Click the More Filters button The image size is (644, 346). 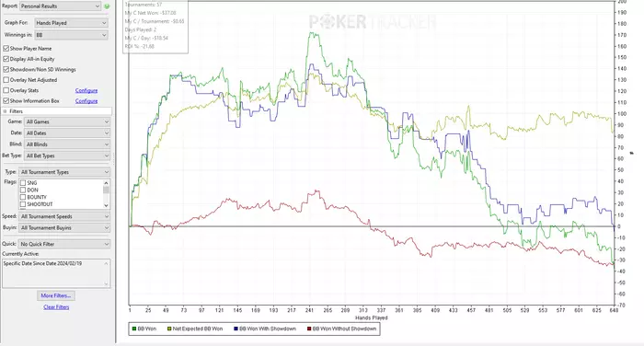[x=56, y=295]
